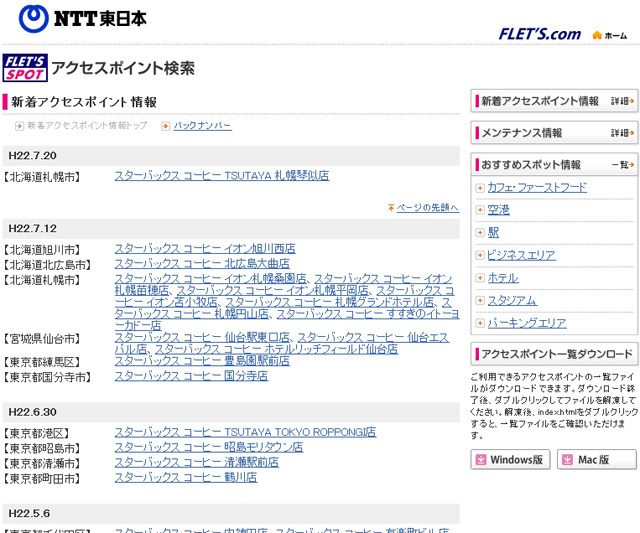Viewport: 640px width, 533px height.
Task: Open スターバックス コーヒー 鶴川店
Action: [186, 477]
